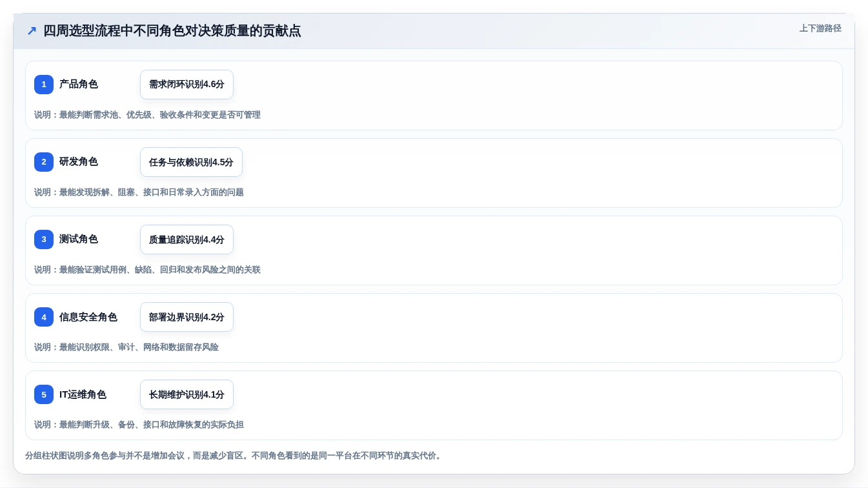Click the number 2 badge for 研发角色
Screen dimensions: 868x488
(x=44, y=162)
